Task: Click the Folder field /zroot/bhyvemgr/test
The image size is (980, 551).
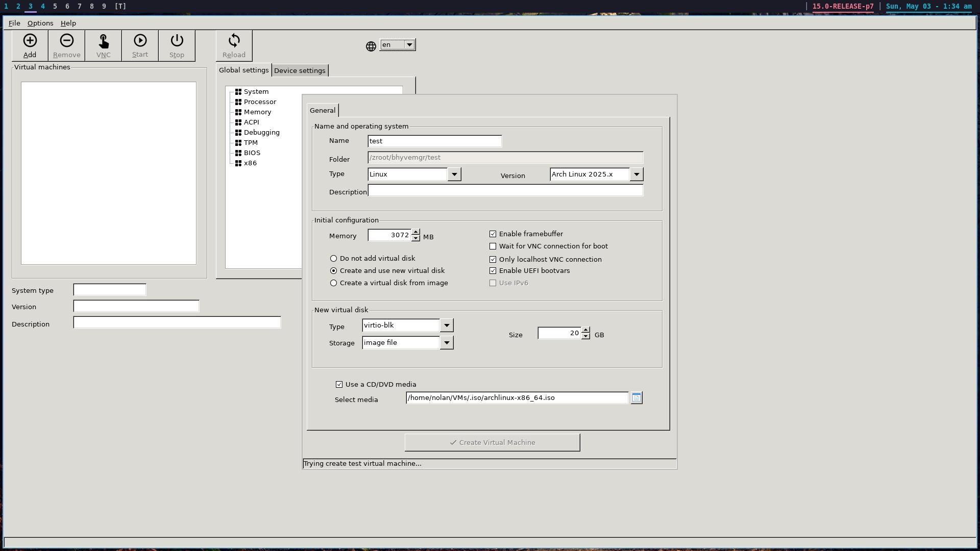Action: coord(505,158)
